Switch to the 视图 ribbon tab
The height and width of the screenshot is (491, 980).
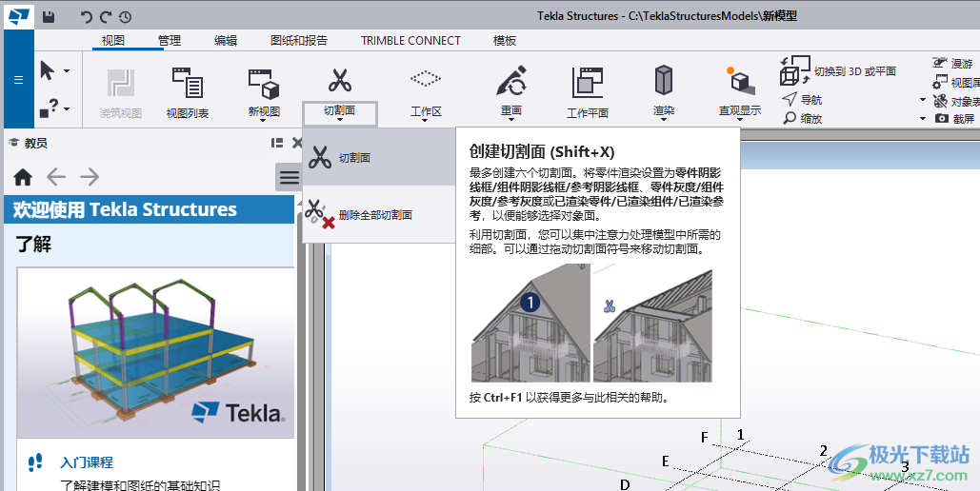tap(113, 41)
